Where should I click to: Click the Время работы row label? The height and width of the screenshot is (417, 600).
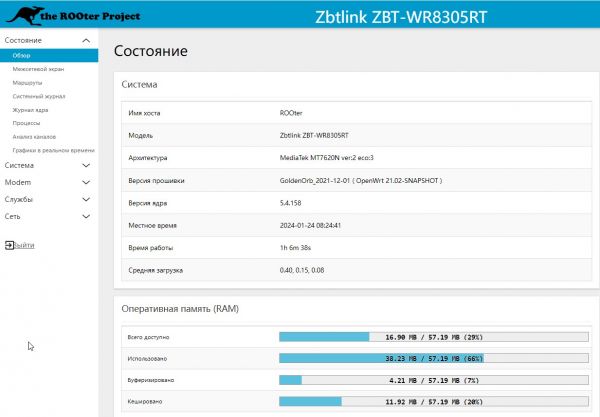click(x=151, y=248)
